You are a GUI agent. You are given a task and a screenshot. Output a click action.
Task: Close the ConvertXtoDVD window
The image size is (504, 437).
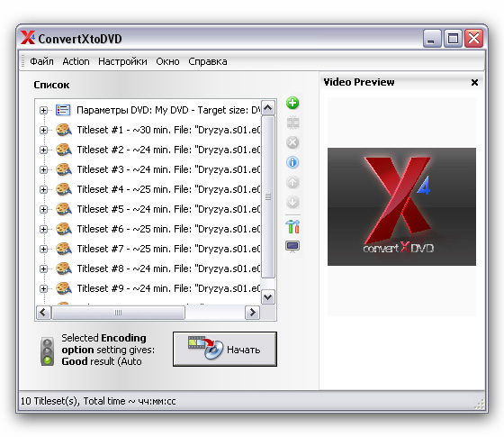click(473, 39)
